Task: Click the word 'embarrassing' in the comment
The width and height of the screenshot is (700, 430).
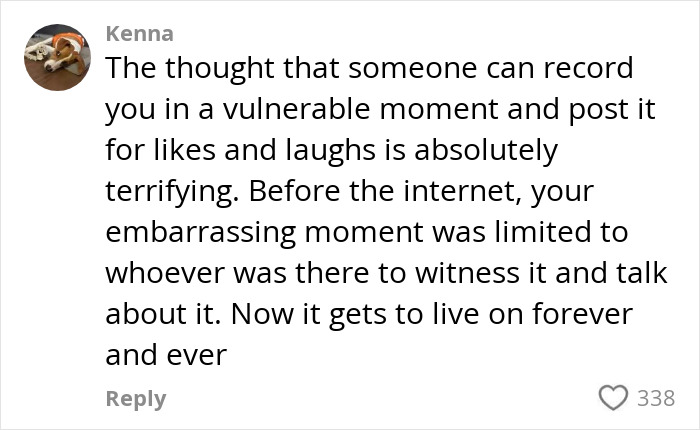Action: coord(198,232)
